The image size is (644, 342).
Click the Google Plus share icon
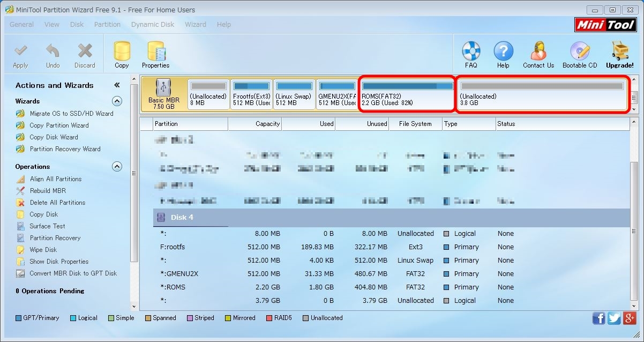[630, 318]
